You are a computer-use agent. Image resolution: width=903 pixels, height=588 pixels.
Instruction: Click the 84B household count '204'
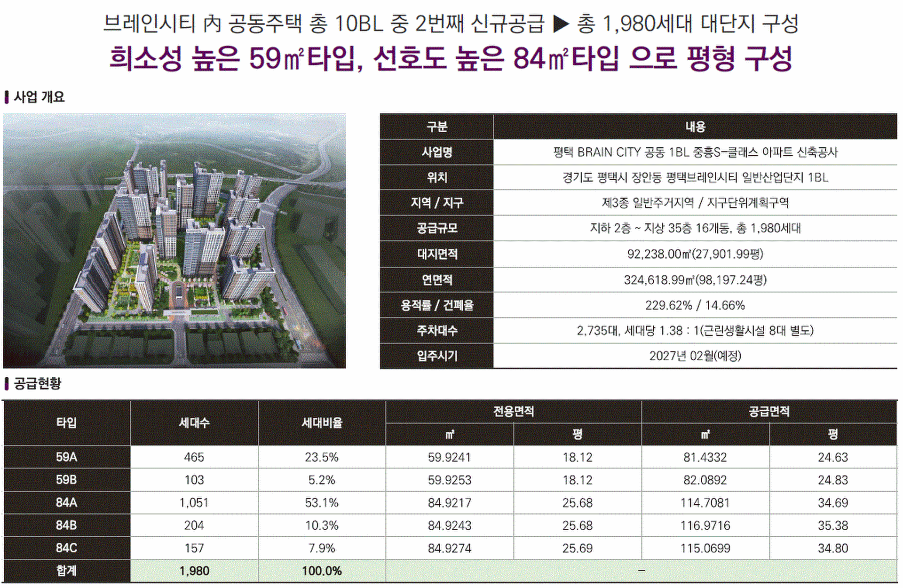(x=194, y=525)
